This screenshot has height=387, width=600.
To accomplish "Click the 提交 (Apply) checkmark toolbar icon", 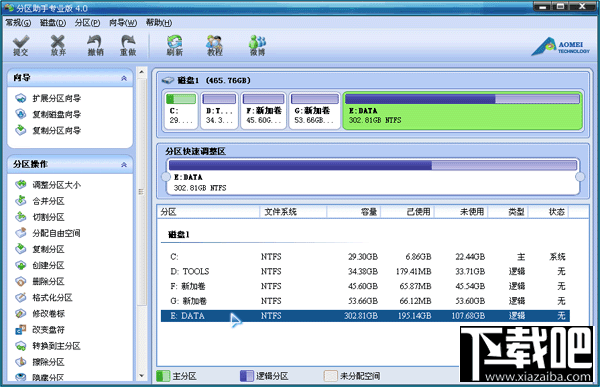I will pyautogui.click(x=21, y=45).
